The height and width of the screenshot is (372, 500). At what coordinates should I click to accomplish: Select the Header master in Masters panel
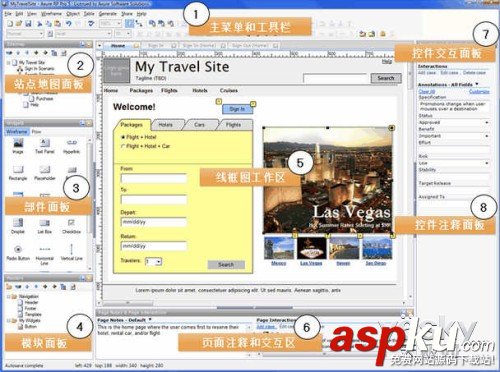point(29,302)
